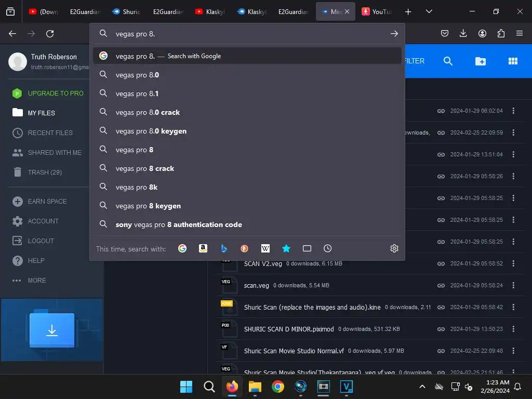This screenshot has height=399, width=532.
Task: Switch to the Shuric tab
Action: click(127, 11)
